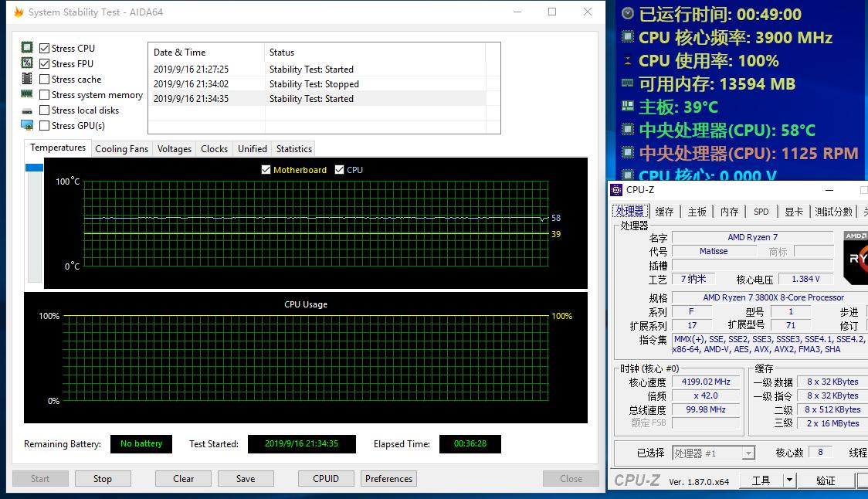This screenshot has width=868, height=499.
Task: Open the SPD tab in CPU-Z
Action: (761, 212)
